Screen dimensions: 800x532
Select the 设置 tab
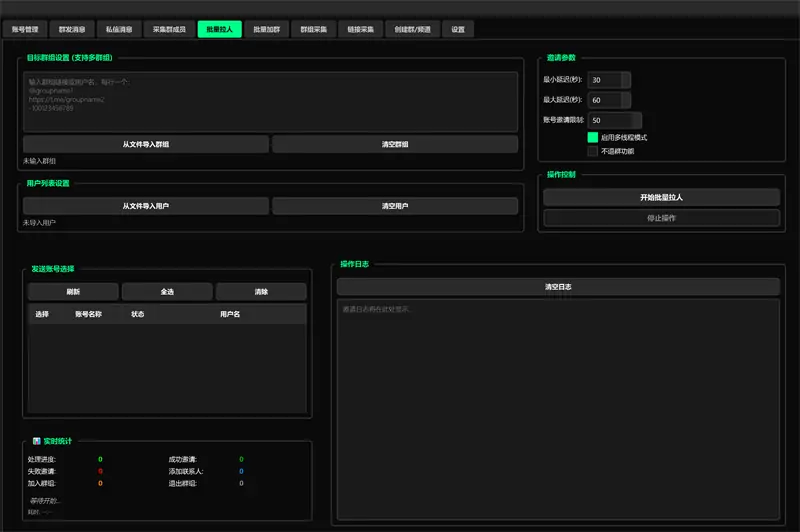pyautogui.click(x=458, y=30)
